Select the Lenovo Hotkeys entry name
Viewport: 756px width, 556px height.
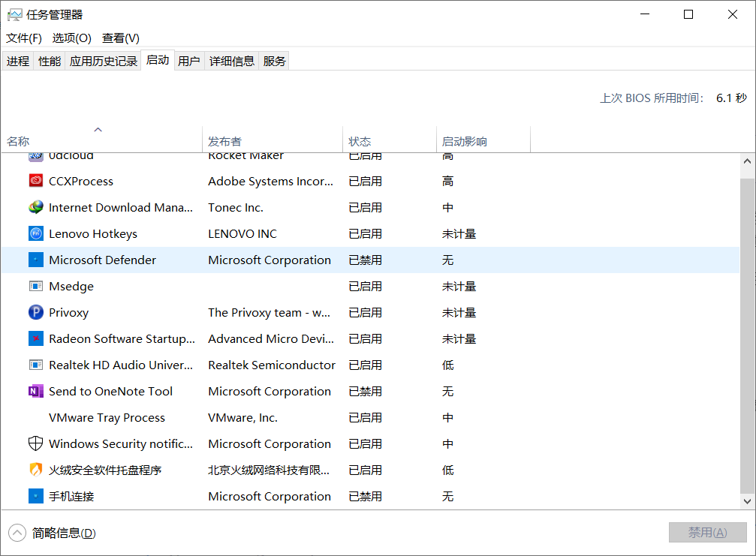(x=93, y=233)
